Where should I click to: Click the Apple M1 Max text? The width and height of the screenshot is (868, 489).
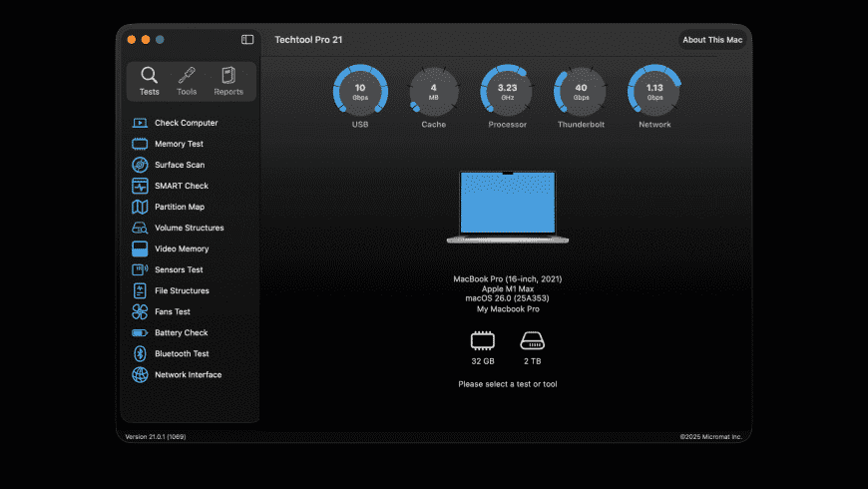click(508, 289)
